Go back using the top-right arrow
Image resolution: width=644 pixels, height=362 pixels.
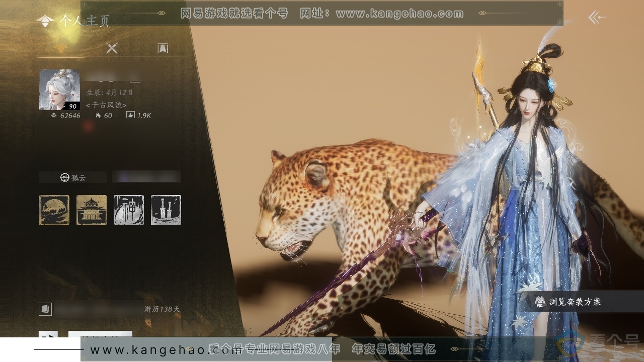(598, 18)
